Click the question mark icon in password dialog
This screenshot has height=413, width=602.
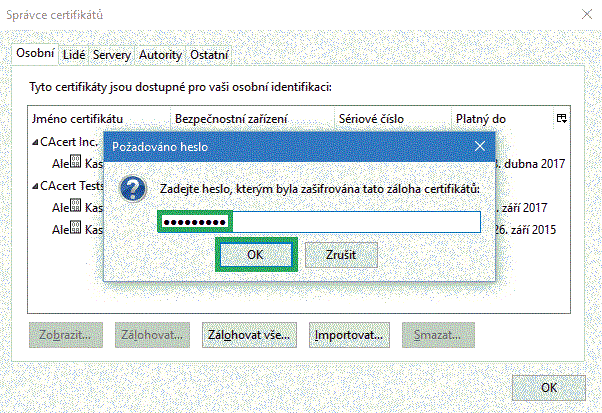coord(133,189)
